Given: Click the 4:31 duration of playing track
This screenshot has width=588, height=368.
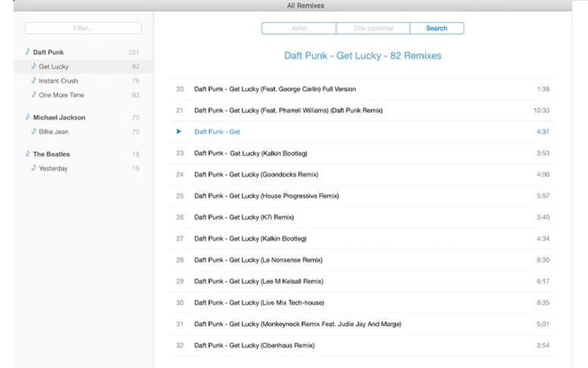Looking at the screenshot, I should (543, 132).
